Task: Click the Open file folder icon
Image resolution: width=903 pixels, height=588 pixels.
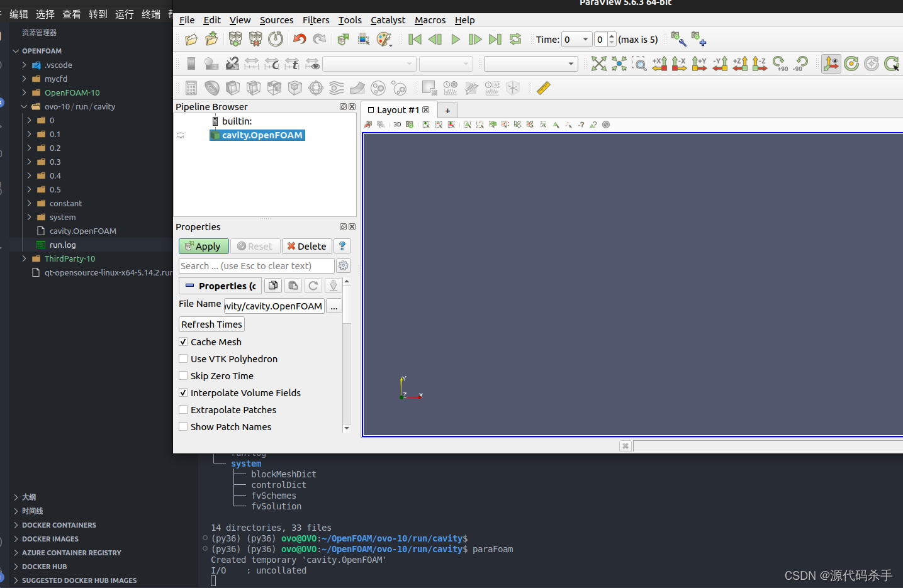Action: (191, 40)
